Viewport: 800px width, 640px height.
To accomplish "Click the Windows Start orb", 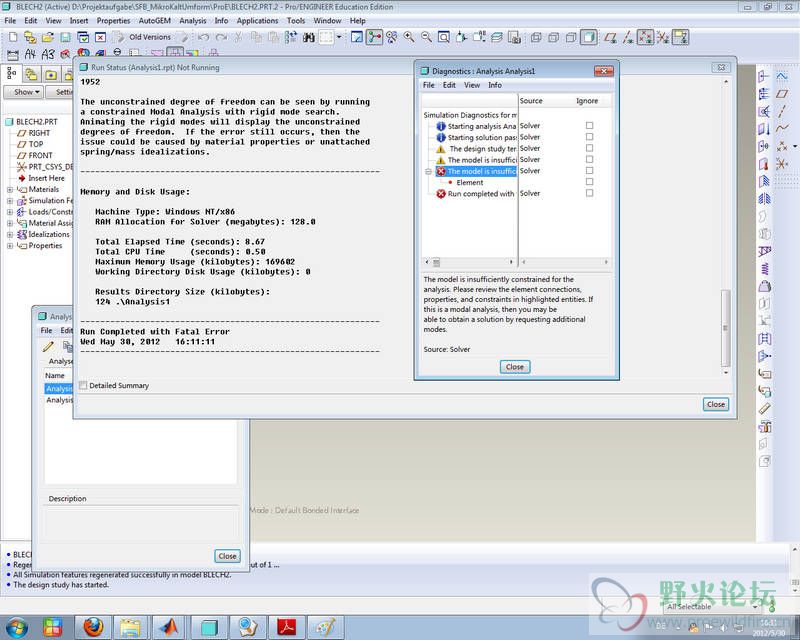I will 16,627.
